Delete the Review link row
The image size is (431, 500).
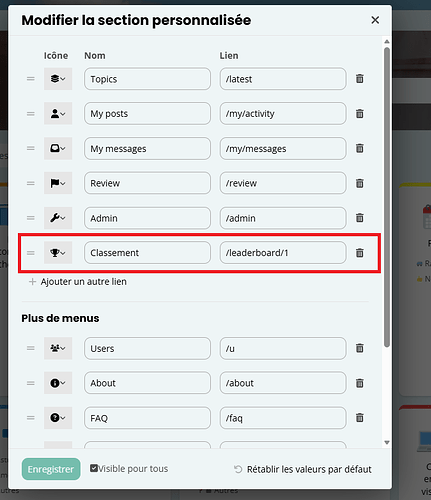360,183
